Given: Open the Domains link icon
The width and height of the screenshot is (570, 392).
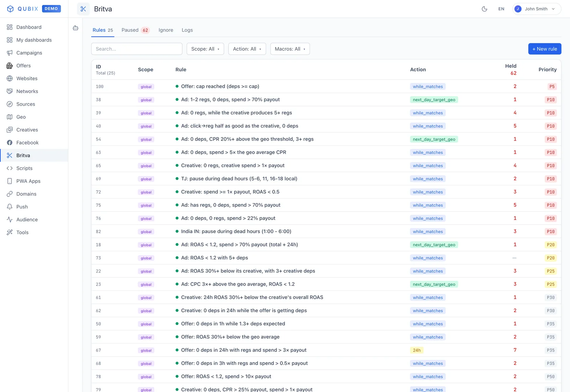Looking at the screenshot, I should pos(10,194).
